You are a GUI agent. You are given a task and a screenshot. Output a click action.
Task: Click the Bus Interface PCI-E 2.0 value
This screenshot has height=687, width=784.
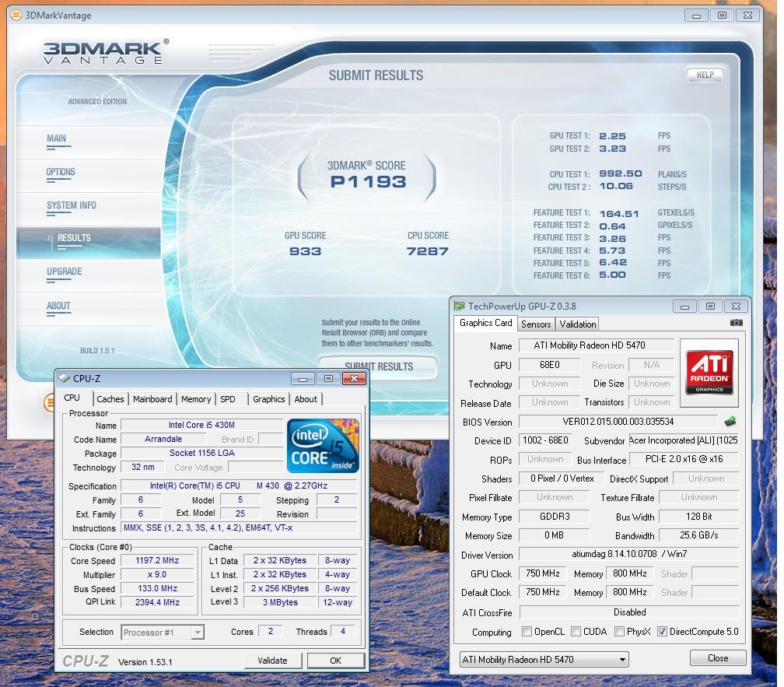click(x=684, y=459)
